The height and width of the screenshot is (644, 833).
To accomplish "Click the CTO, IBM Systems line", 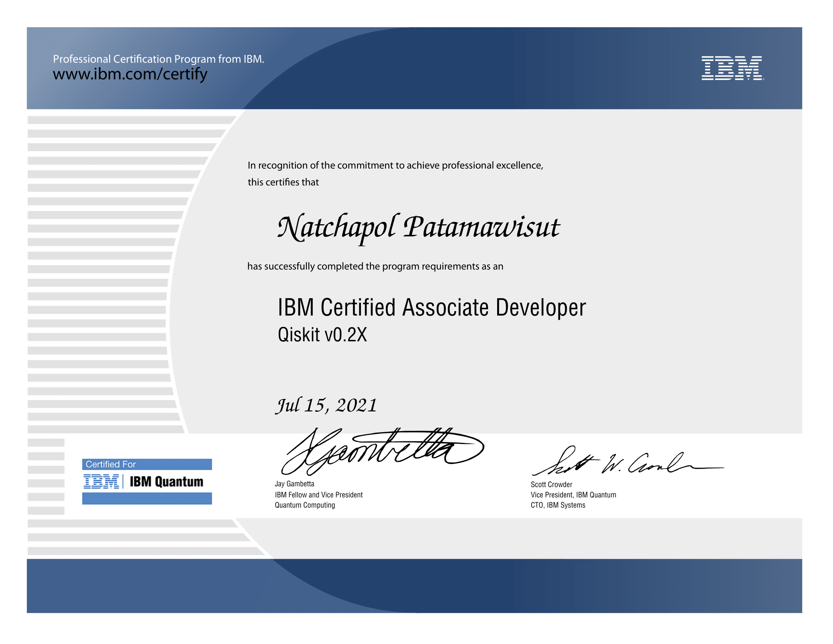I will pyautogui.click(x=558, y=505).
